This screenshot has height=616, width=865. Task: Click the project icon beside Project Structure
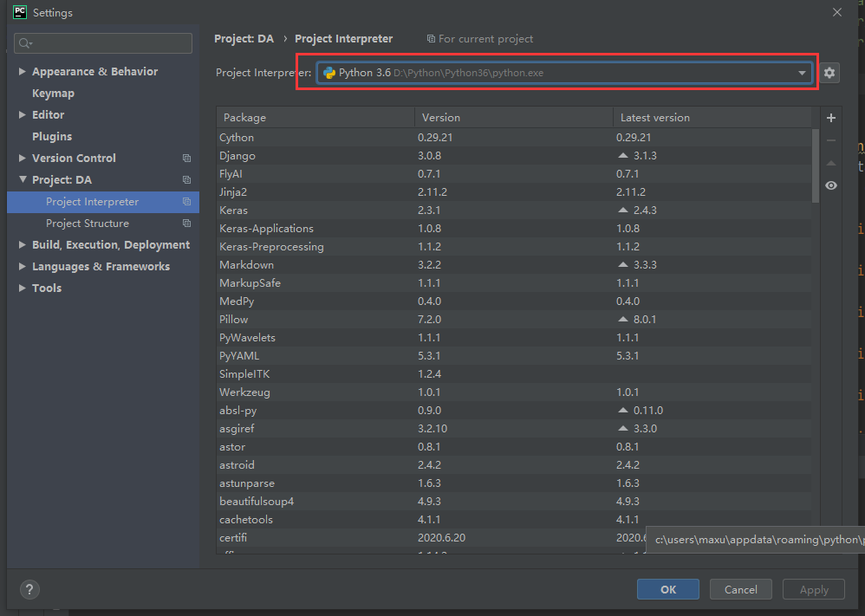pyautogui.click(x=186, y=224)
